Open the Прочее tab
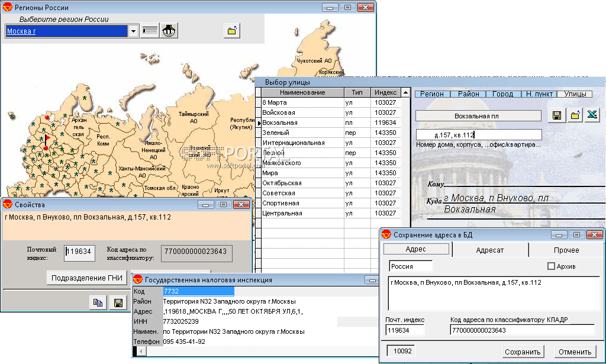The width and height of the screenshot is (606, 364). (x=566, y=250)
